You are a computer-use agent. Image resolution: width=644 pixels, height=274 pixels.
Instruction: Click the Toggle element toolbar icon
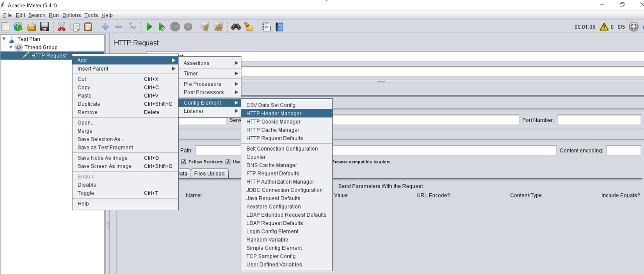click(x=132, y=27)
